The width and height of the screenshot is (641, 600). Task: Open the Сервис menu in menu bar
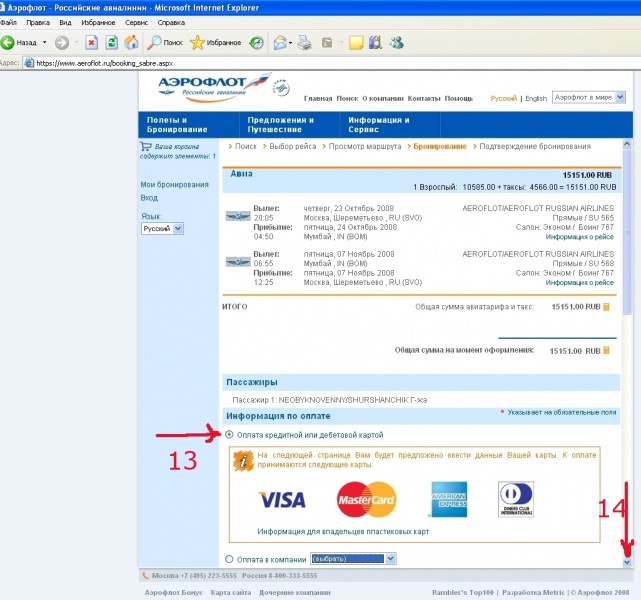tap(137, 22)
